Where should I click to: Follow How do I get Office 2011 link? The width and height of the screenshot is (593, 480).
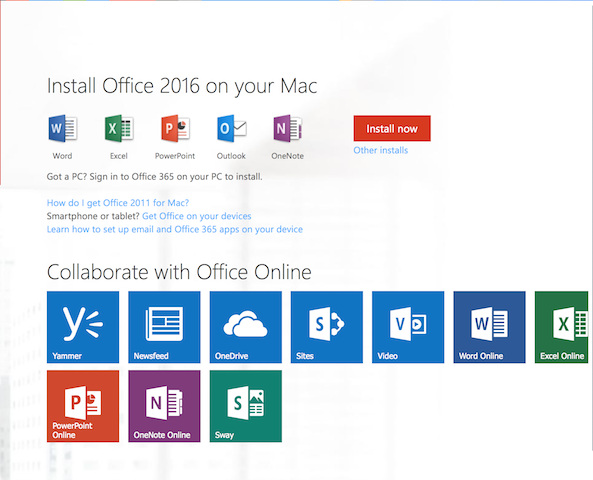click(118, 203)
